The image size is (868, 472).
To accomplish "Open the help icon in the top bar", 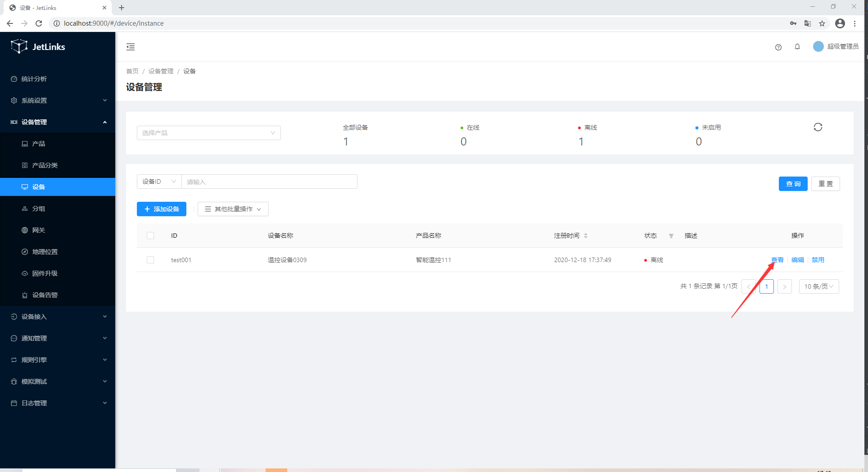I will pyautogui.click(x=778, y=47).
